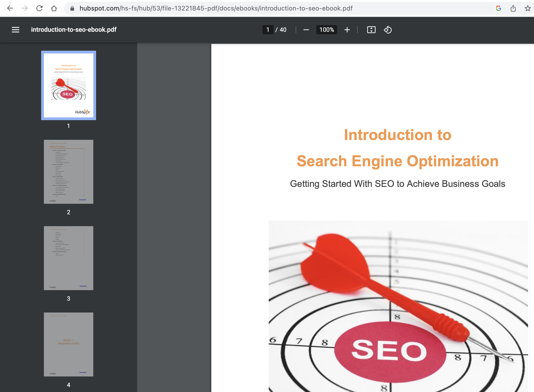This screenshot has height=392, width=534.
Task: Click 'Search Engine Optimization' title text
Action: (398, 161)
